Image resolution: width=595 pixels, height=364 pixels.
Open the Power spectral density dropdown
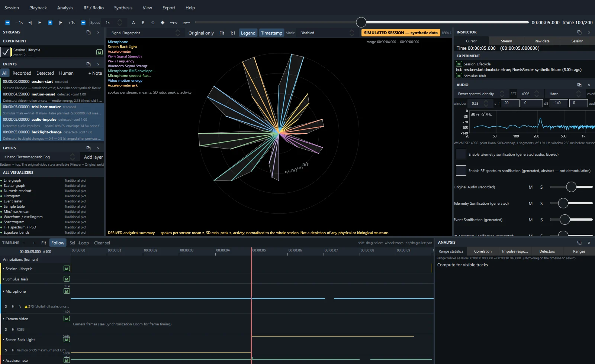pos(480,94)
